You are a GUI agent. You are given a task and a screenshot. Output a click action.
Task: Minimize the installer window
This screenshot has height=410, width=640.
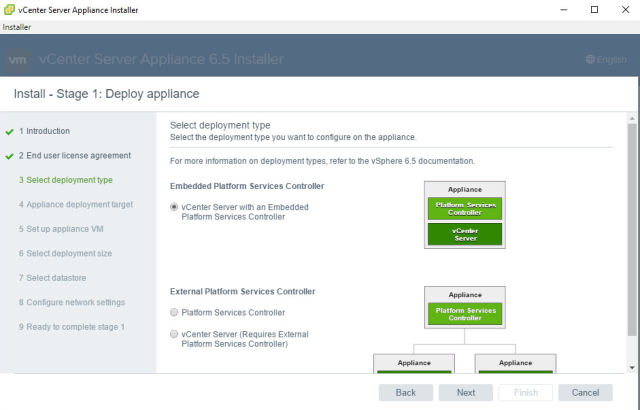click(x=564, y=9)
